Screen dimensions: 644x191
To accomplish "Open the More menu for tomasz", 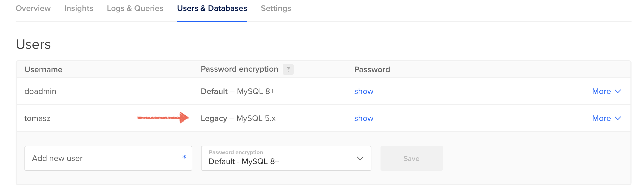I will pyautogui.click(x=606, y=118).
